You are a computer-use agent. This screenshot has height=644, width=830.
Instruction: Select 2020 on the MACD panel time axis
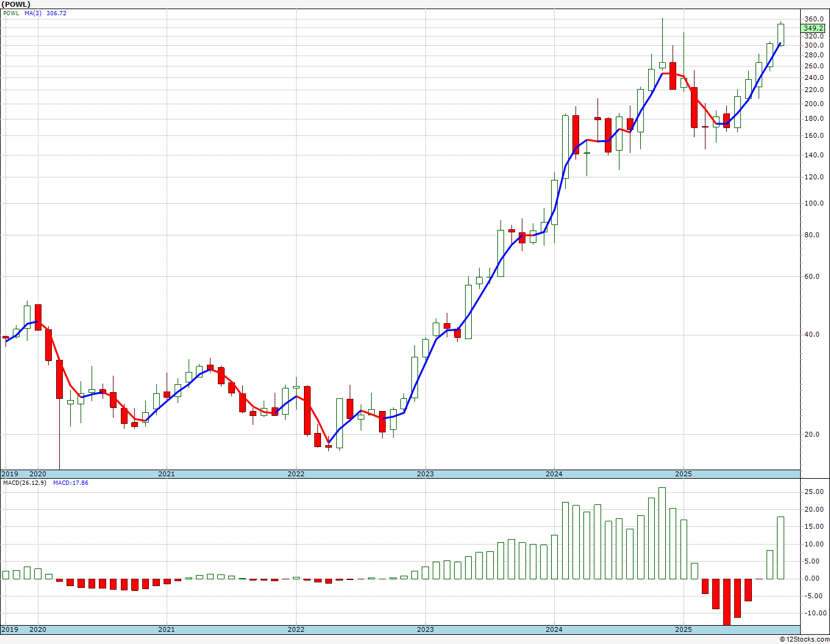point(38,629)
